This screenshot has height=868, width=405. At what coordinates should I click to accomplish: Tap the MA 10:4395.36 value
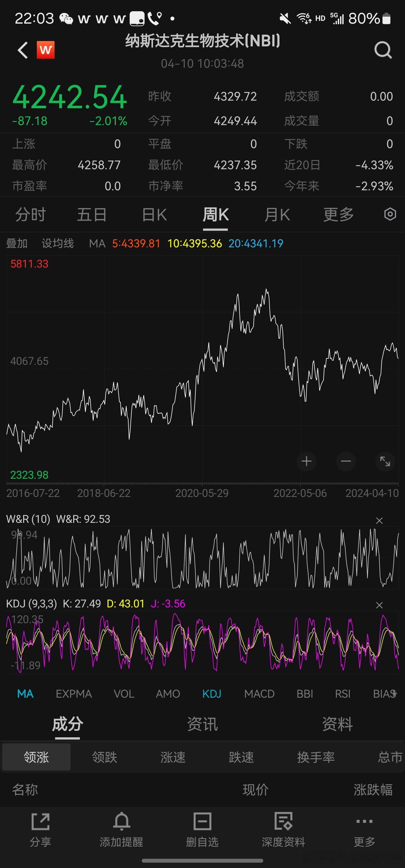[195, 243]
